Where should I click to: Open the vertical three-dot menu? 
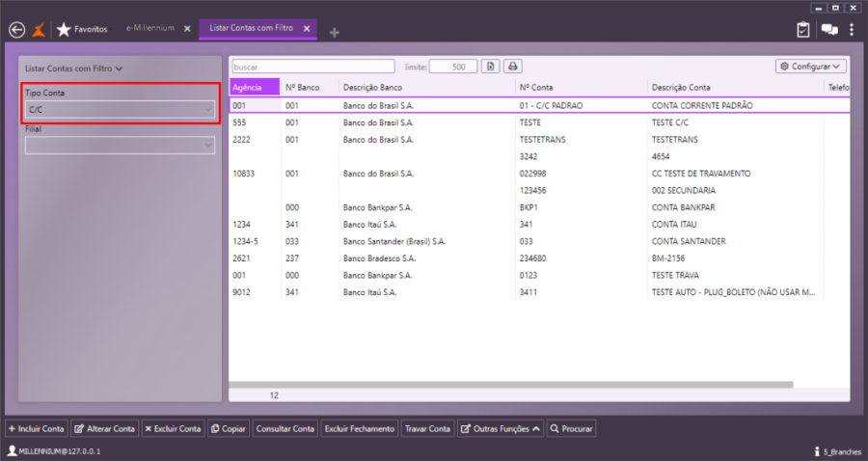[x=852, y=30]
